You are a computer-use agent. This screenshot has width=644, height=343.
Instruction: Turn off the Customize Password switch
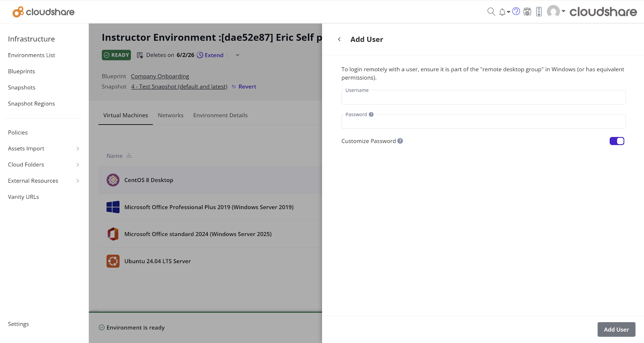[x=617, y=141]
